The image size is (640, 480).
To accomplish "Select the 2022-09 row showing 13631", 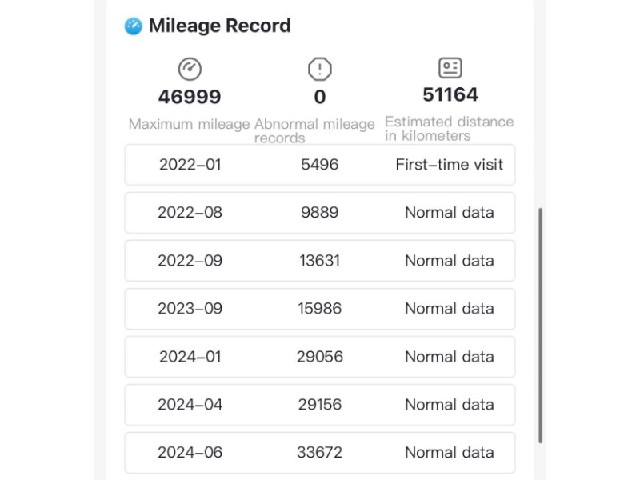I will point(320,261).
